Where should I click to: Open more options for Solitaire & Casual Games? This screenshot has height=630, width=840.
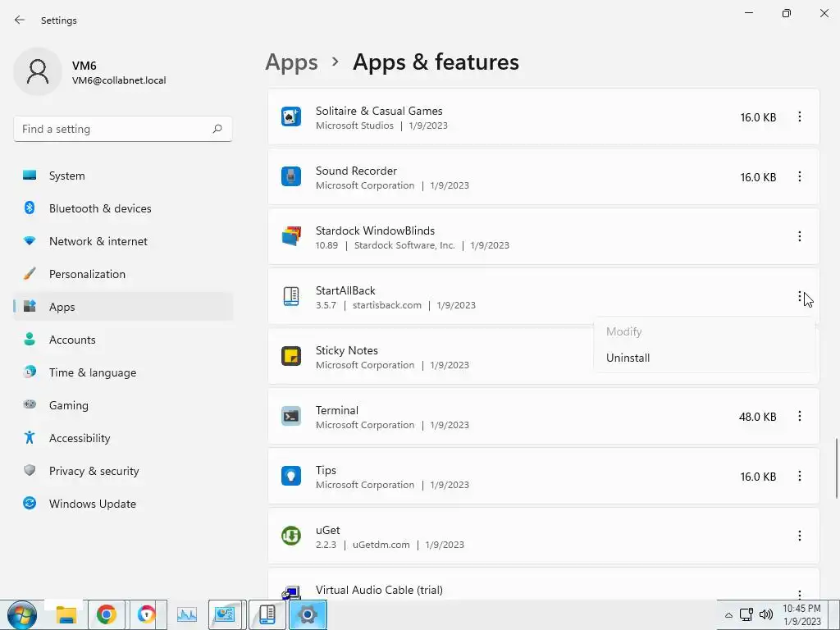tap(799, 116)
